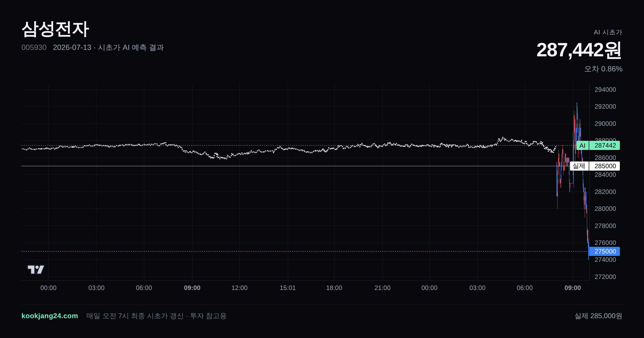Click the predicted price 287,442원
This screenshot has width=644, height=338.
click(579, 50)
